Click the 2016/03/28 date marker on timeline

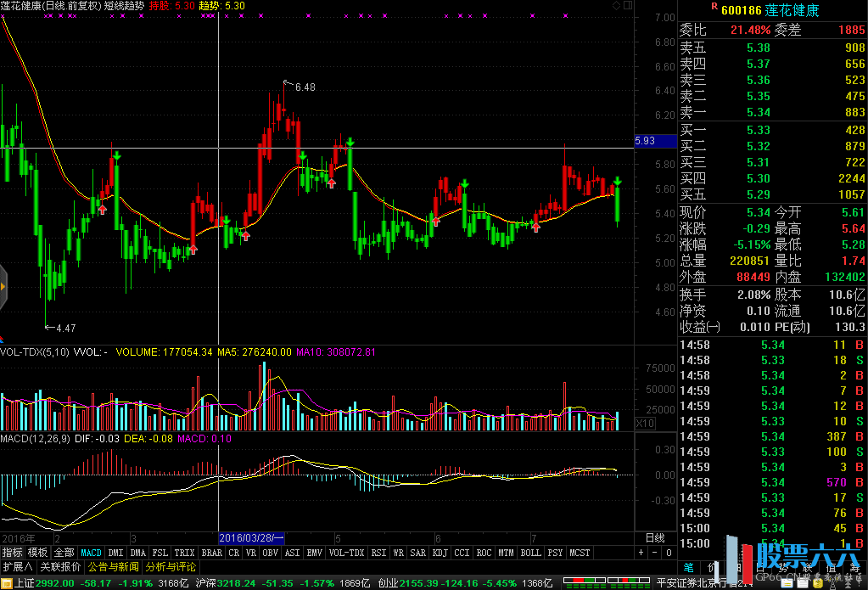[x=251, y=538]
